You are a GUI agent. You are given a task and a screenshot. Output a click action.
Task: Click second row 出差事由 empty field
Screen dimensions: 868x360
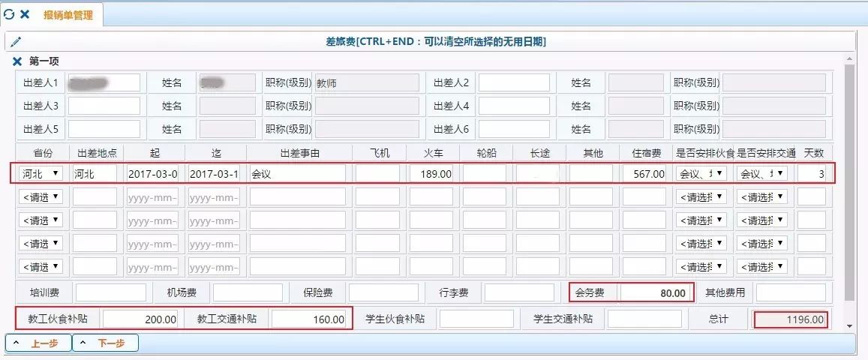(x=298, y=196)
